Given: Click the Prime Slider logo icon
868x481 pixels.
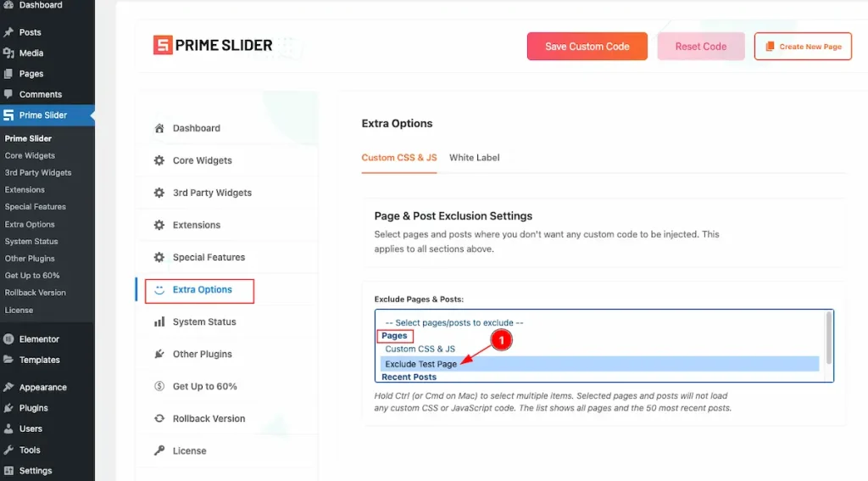Looking at the screenshot, I should click(x=163, y=46).
